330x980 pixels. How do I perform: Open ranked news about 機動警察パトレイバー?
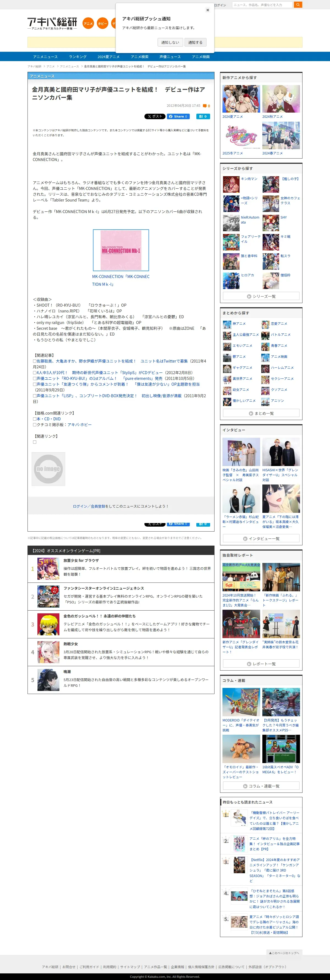274,820
